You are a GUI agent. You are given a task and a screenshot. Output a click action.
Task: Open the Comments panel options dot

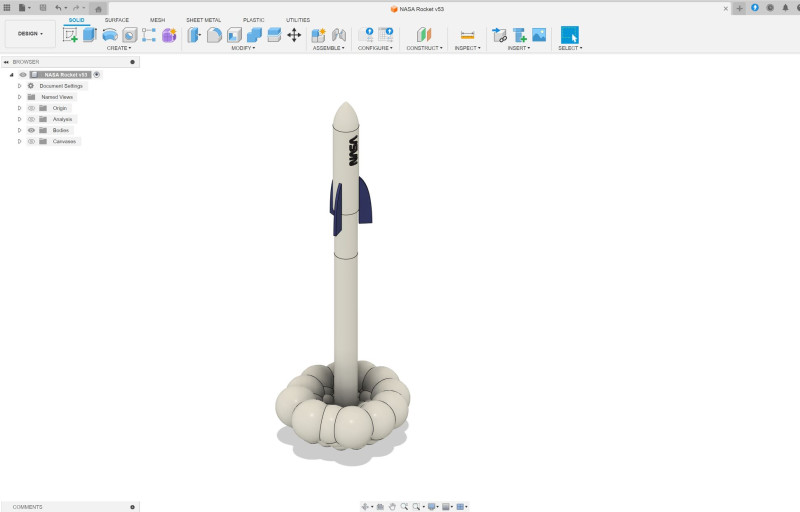tap(133, 507)
